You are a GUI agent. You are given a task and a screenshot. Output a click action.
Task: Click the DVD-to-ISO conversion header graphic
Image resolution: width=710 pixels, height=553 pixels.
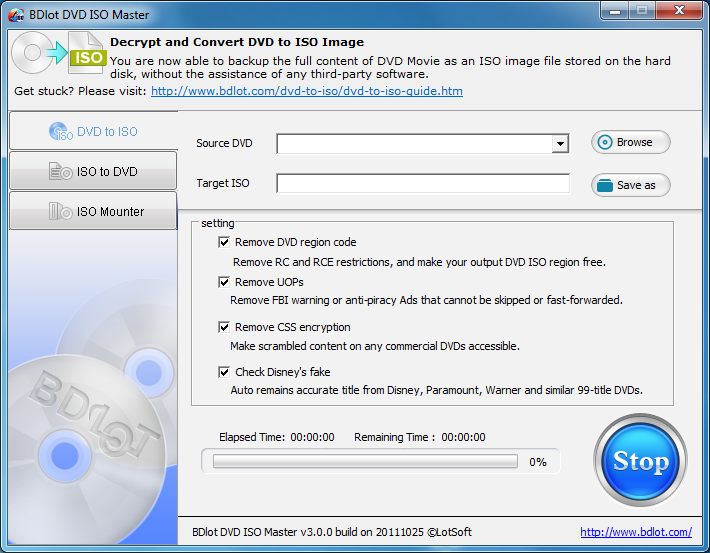coord(59,53)
